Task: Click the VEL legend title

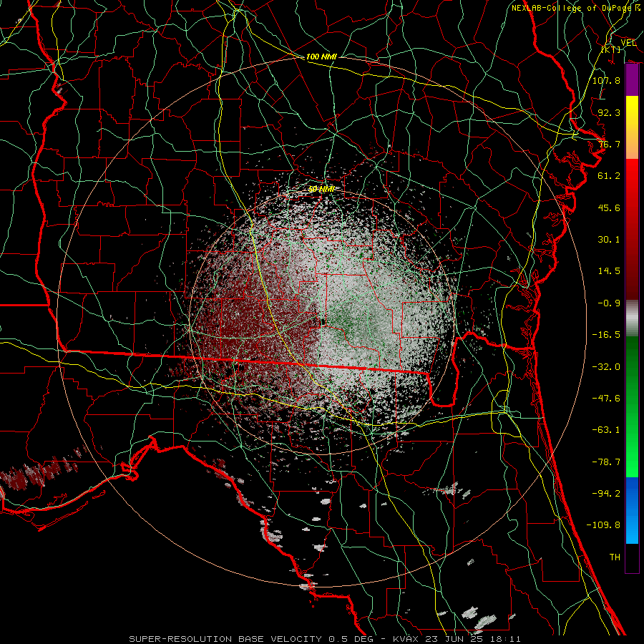Action: pyautogui.click(x=628, y=43)
